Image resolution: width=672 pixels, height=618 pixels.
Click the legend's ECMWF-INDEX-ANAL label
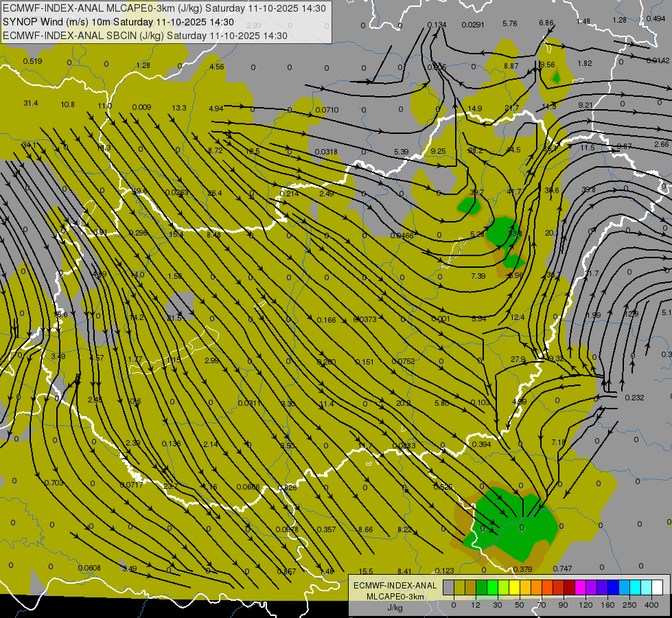tap(395, 586)
